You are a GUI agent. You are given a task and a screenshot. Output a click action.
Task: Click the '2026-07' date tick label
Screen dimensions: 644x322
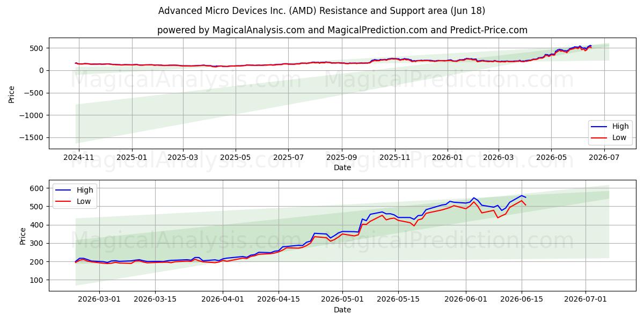tap(604, 157)
